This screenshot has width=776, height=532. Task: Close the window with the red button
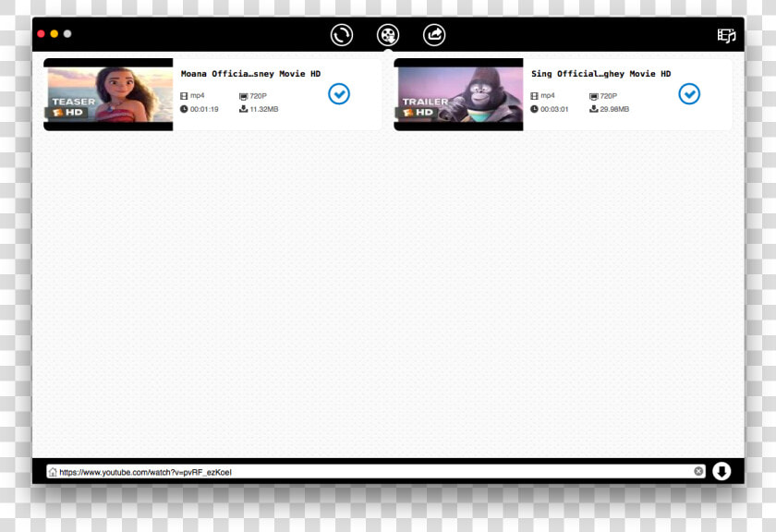pyautogui.click(x=41, y=33)
